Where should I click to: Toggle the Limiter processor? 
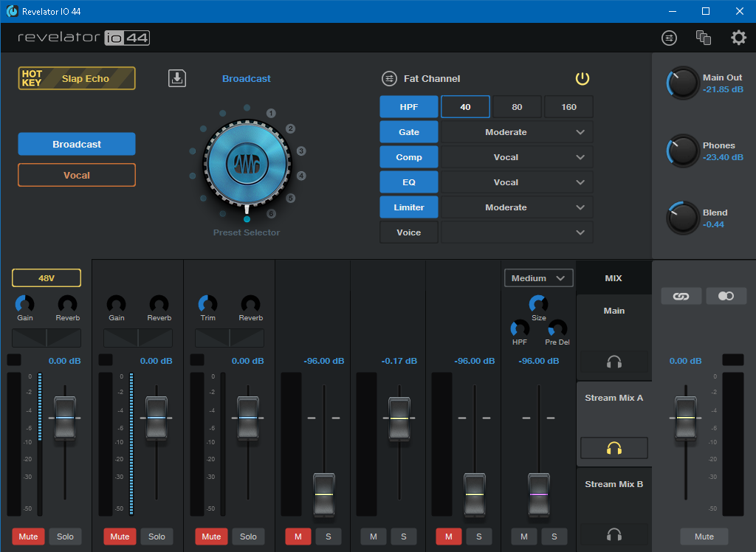click(409, 207)
